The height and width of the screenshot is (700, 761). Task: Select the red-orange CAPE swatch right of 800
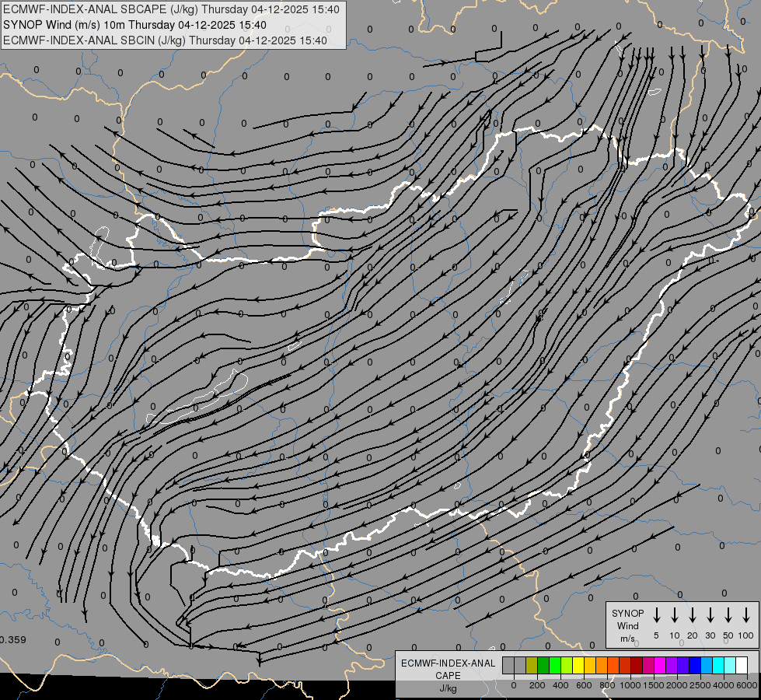click(613, 665)
